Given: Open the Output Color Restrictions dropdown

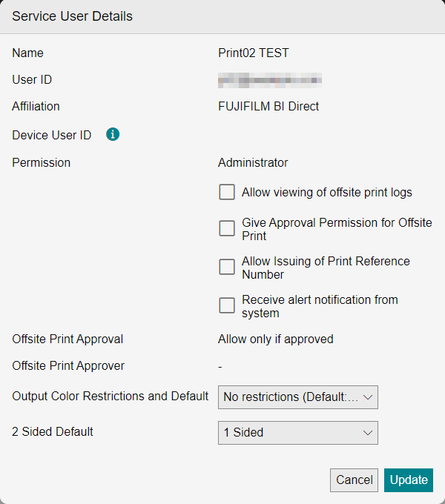Looking at the screenshot, I should pos(297,397).
